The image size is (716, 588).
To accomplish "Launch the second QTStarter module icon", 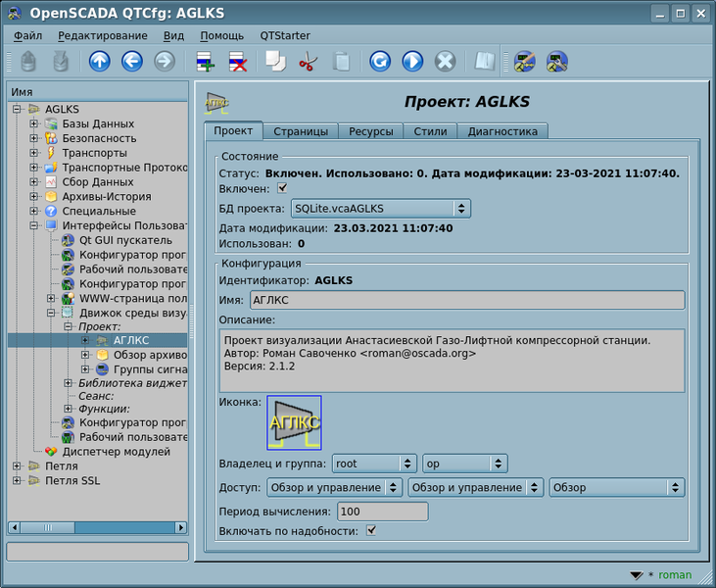I will [x=556, y=61].
